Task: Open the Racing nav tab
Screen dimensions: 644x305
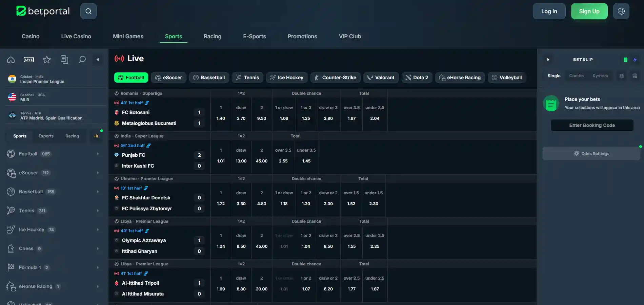Action: [213, 36]
